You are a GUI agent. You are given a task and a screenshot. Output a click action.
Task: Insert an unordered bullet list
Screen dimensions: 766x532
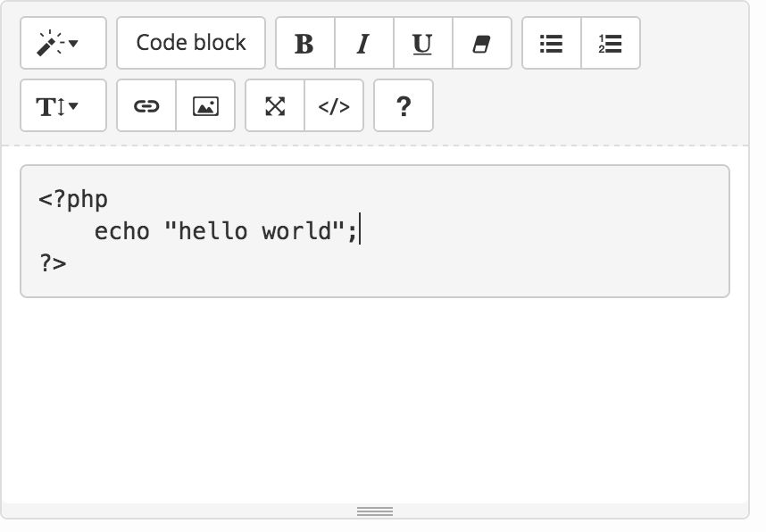552,43
